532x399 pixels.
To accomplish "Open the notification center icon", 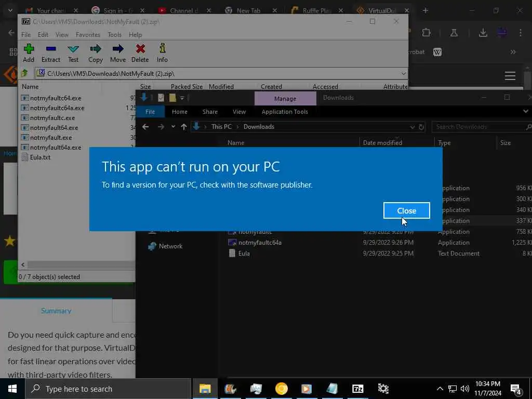I will (516, 389).
